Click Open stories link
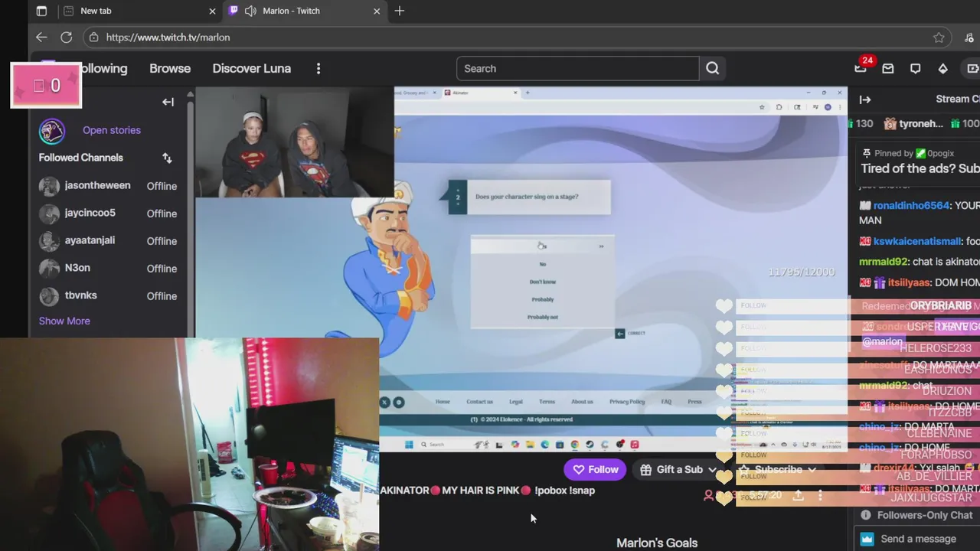The height and width of the screenshot is (551, 980). [x=112, y=130]
